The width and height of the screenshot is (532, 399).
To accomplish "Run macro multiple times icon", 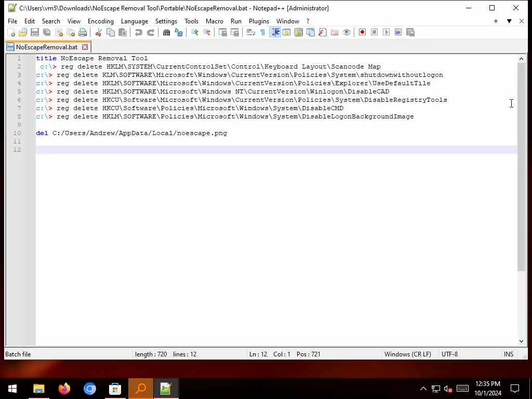I will point(398,32).
